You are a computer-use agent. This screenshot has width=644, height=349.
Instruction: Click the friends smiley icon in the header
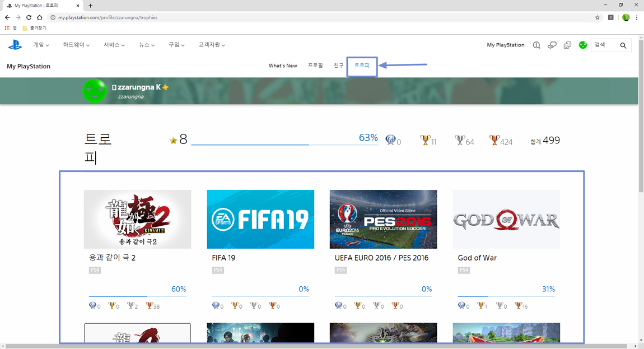coord(567,45)
